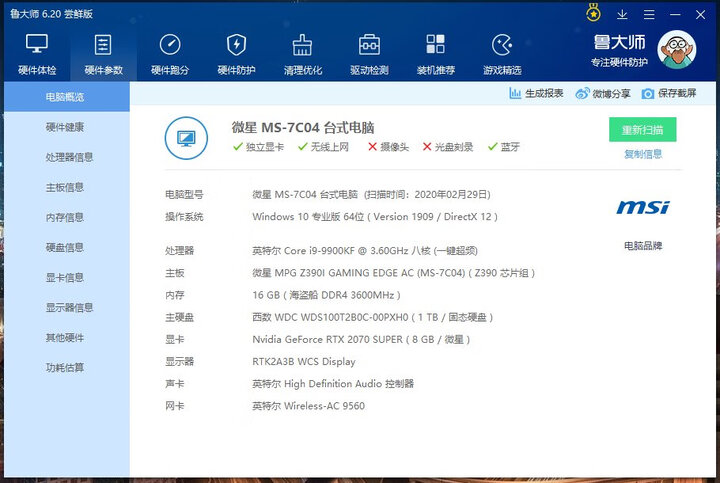Close the 鲁大师 window
The height and width of the screenshot is (483, 720).
click(x=700, y=15)
